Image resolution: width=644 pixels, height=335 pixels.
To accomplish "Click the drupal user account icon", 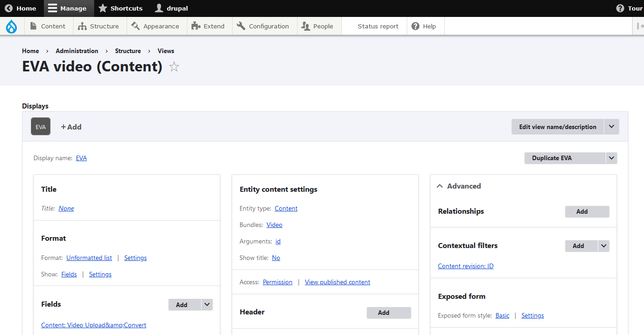I will 160,8.
